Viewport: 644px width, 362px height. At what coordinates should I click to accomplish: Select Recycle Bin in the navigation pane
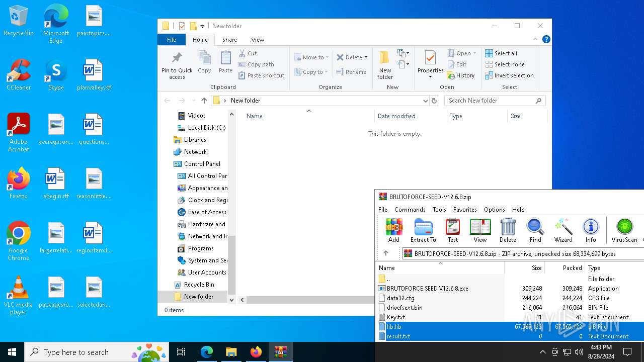[x=194, y=285]
